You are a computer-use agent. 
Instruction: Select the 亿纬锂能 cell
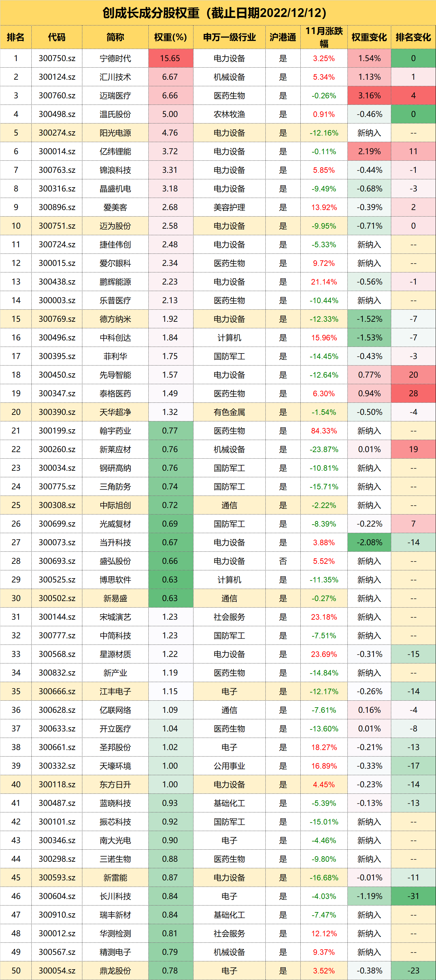(x=115, y=152)
